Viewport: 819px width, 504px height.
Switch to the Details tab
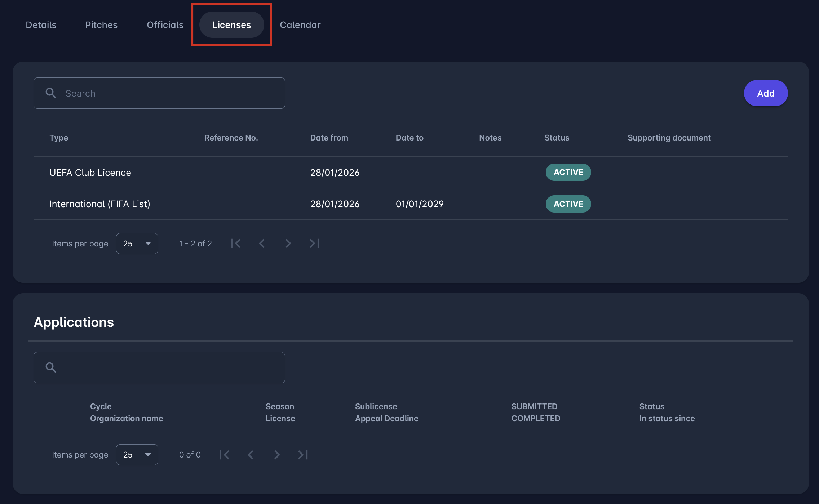[x=41, y=25]
